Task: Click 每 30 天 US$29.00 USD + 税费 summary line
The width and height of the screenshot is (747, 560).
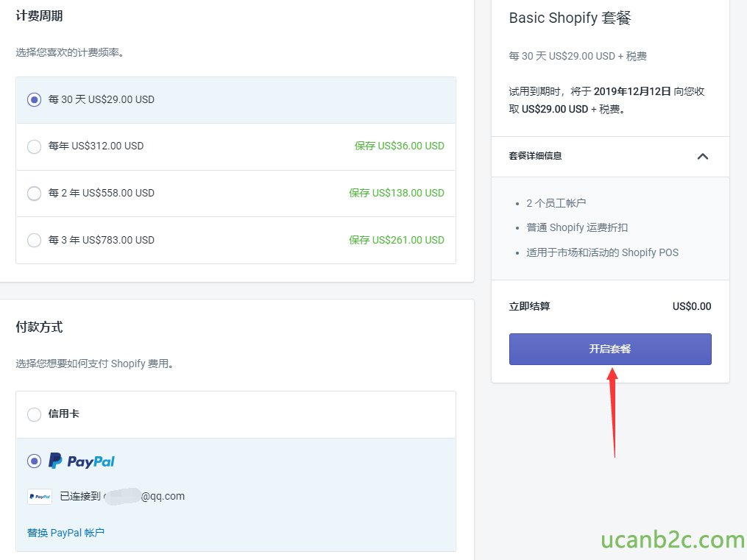Action: (578, 56)
